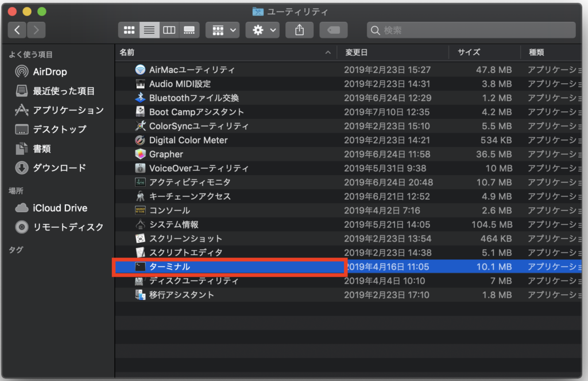588x381 pixels.
Task: Open 書類 in the sidebar
Action: click(33, 149)
